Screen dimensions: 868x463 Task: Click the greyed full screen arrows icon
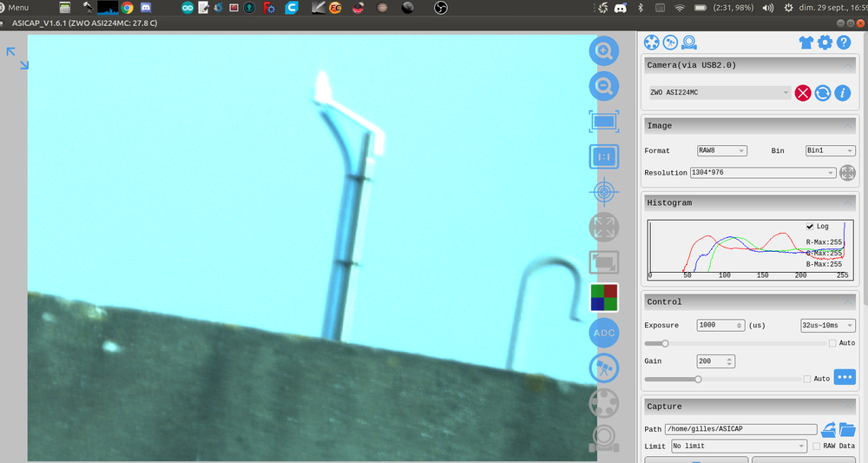(603, 227)
